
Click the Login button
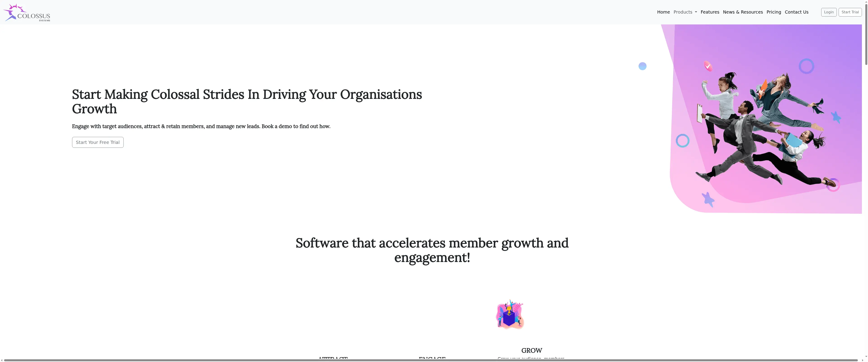pyautogui.click(x=829, y=12)
